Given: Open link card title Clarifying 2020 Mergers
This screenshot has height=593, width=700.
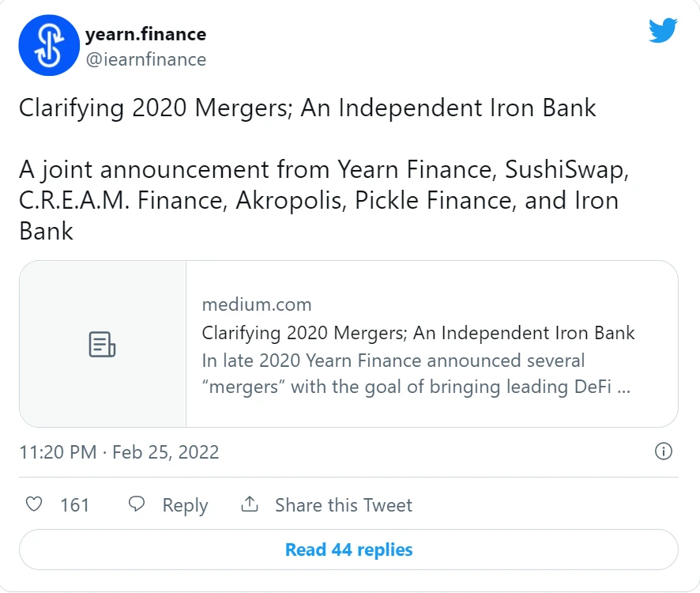Looking at the screenshot, I should pos(418,333).
